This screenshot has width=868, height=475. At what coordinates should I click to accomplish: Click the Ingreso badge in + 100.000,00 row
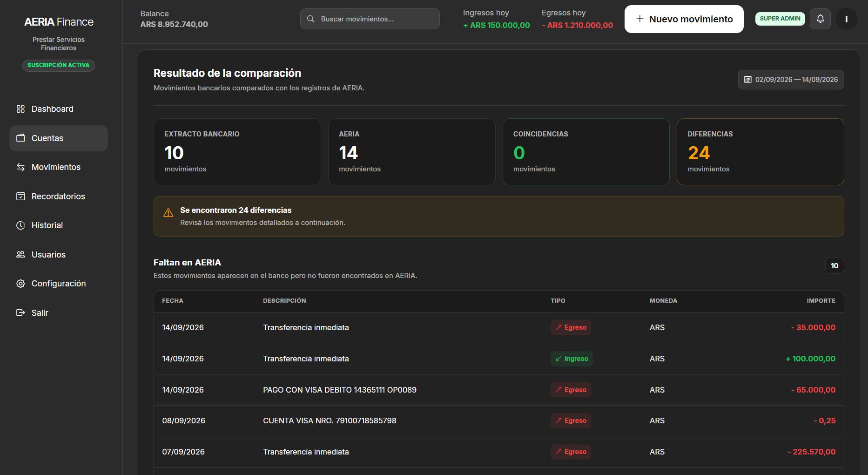tap(572, 359)
